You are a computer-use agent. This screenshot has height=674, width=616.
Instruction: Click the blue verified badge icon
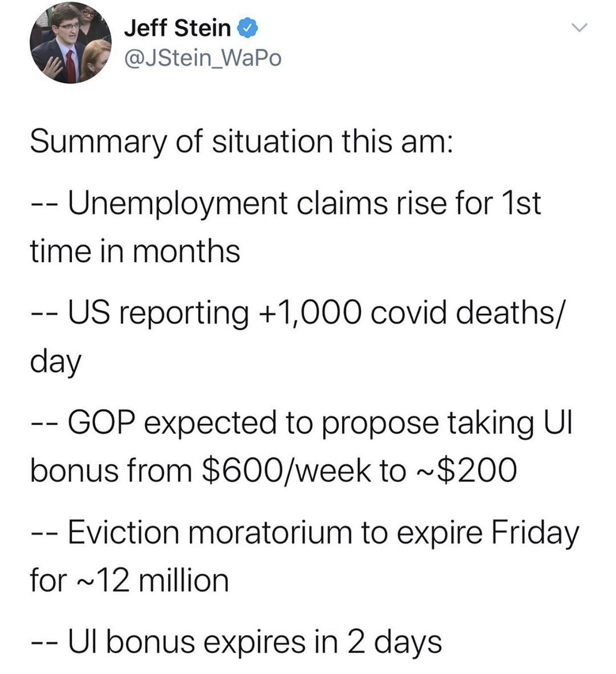(248, 28)
